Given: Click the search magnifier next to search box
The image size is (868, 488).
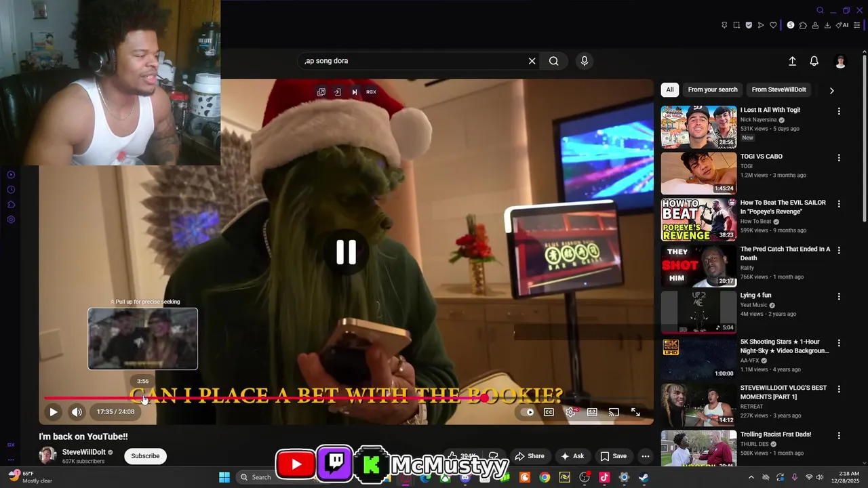Looking at the screenshot, I should [x=554, y=61].
